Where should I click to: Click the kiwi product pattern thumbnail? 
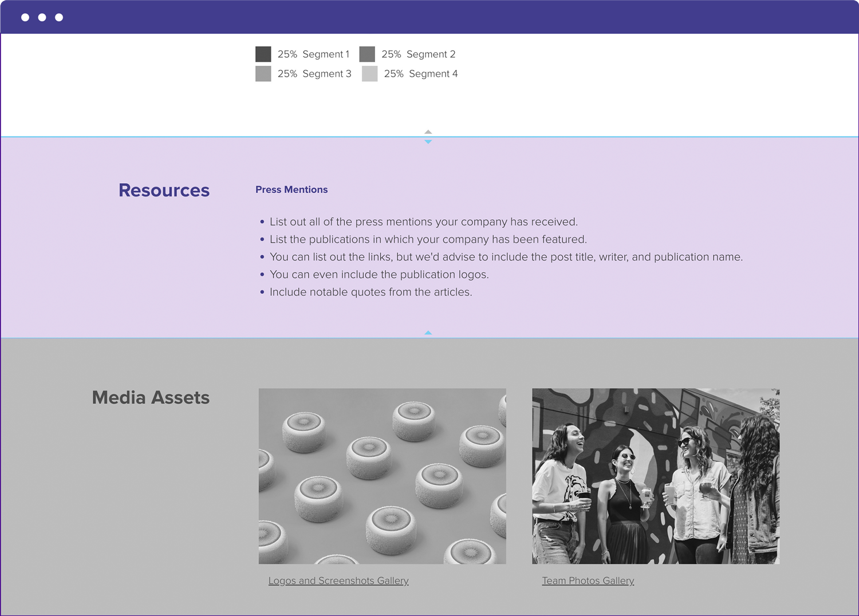point(382,476)
